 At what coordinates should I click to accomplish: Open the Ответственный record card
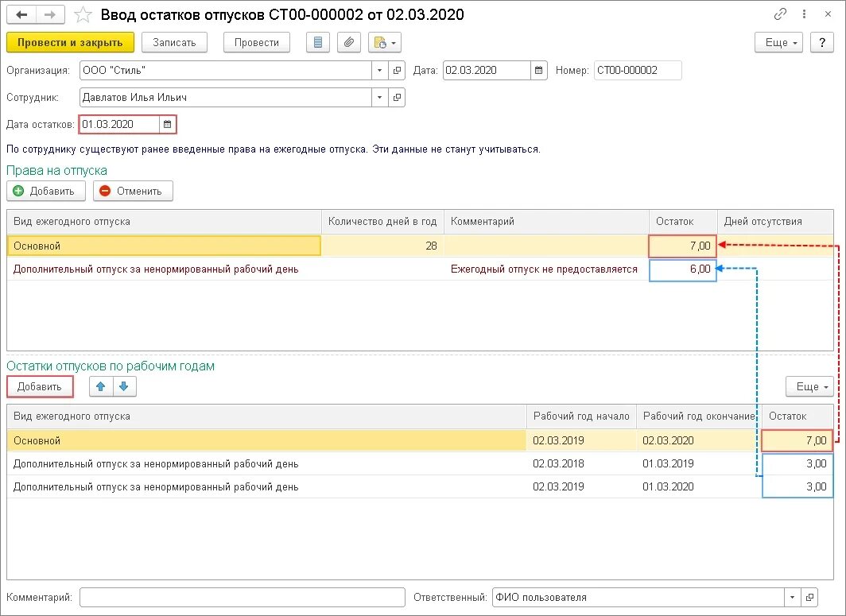809,598
